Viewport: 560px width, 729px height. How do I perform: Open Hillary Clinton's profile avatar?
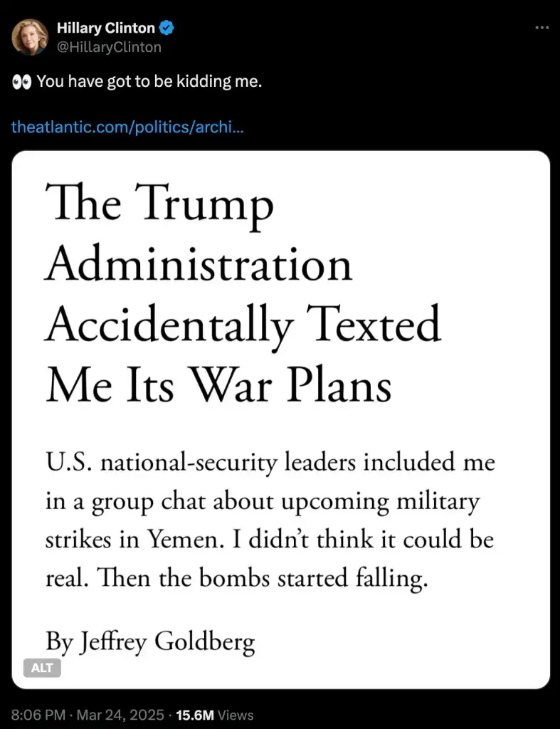click(30, 37)
